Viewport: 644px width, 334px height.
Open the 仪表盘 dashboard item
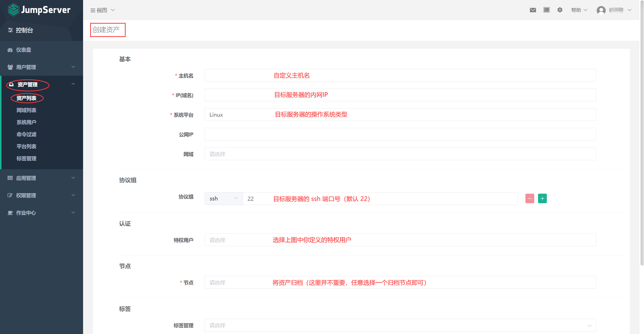tap(24, 50)
